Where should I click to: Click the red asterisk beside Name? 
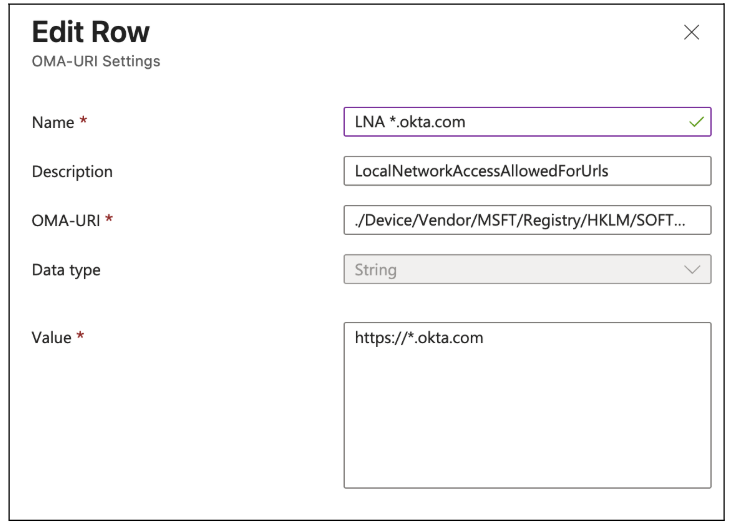click(x=81, y=122)
